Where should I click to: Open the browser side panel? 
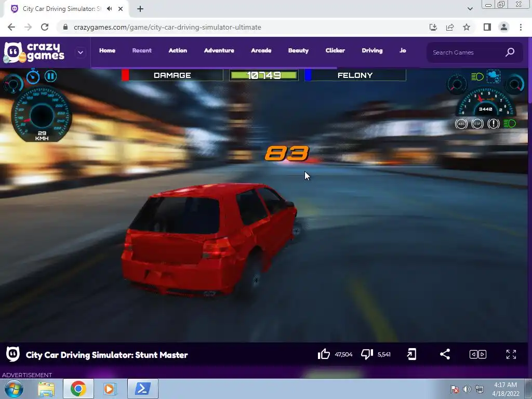click(x=487, y=27)
